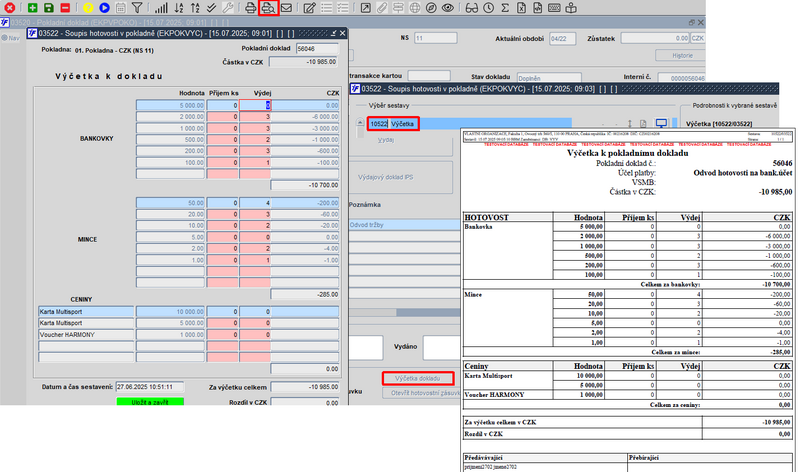Click the envelope email icon
800x472 pixels.
coord(286,8)
